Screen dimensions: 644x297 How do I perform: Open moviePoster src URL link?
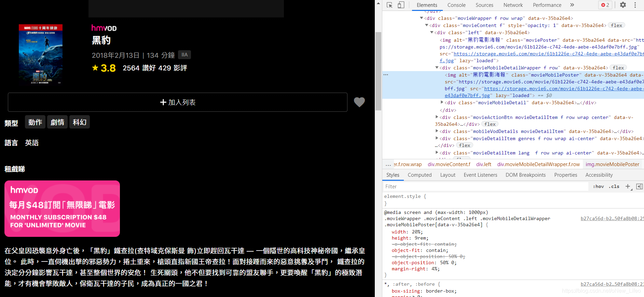click(x=549, y=54)
